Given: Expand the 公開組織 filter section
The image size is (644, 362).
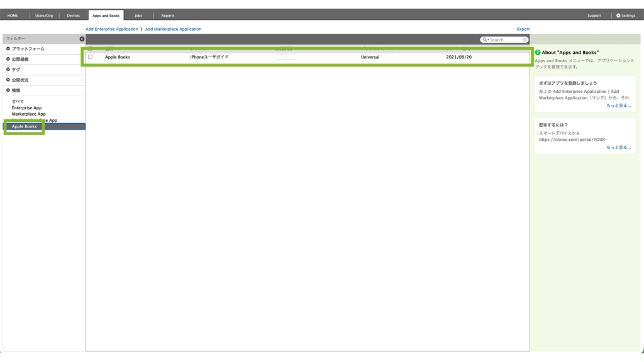Looking at the screenshot, I should [x=8, y=59].
